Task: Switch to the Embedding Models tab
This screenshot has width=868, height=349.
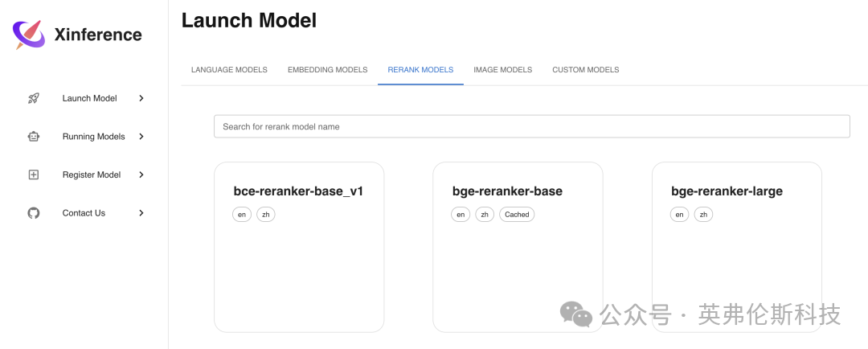Action: [x=328, y=70]
